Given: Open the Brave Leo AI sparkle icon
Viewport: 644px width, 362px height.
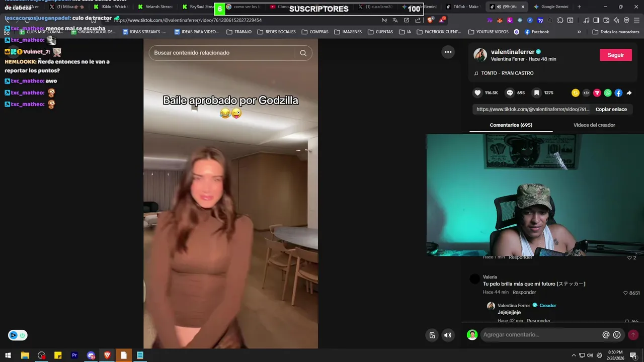Looking at the screenshot, I should click(x=616, y=20).
